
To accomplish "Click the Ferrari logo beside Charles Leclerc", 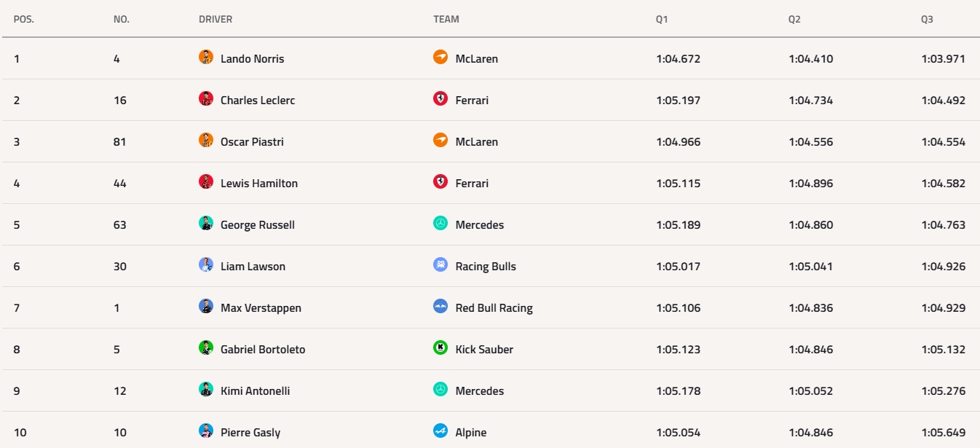I will (440, 98).
